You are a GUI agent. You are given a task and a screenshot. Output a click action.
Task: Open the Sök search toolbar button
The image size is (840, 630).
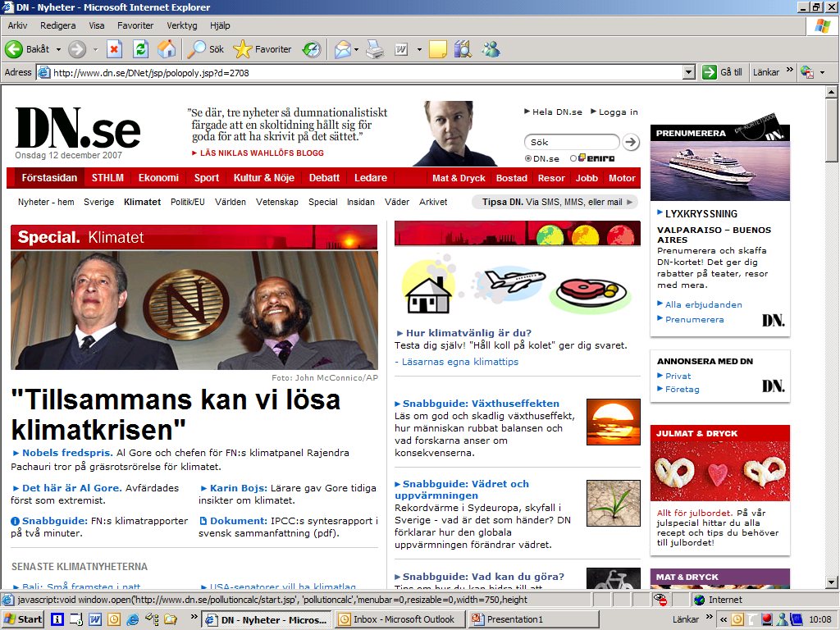(205, 49)
